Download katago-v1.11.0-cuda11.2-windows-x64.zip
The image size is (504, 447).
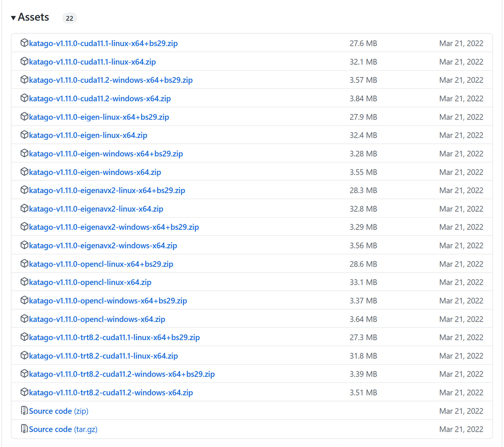coord(100,98)
